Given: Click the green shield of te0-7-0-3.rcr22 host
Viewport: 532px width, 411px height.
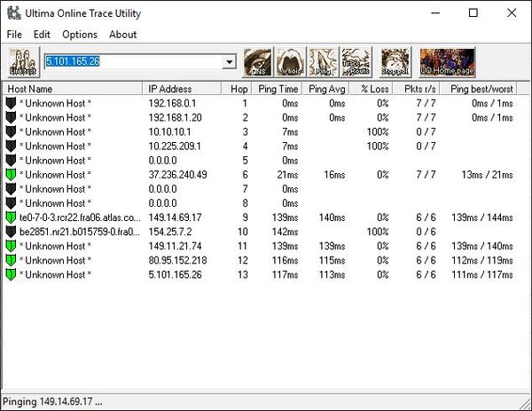Looking at the screenshot, I should (x=12, y=217).
